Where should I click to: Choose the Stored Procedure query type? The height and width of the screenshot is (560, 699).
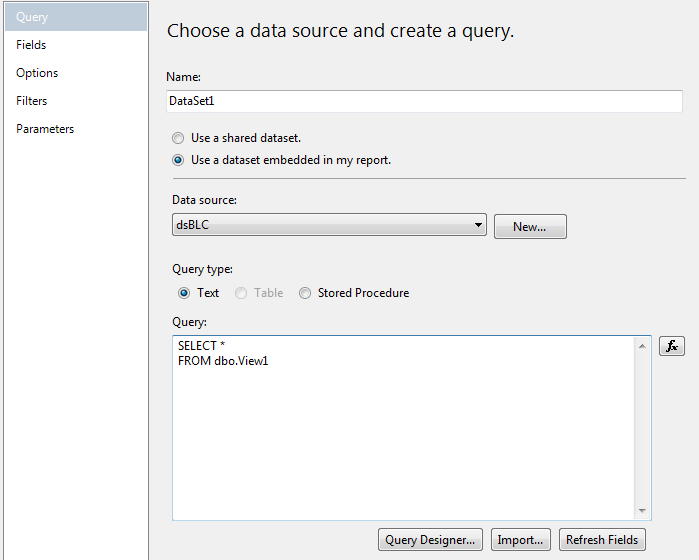[x=305, y=293]
